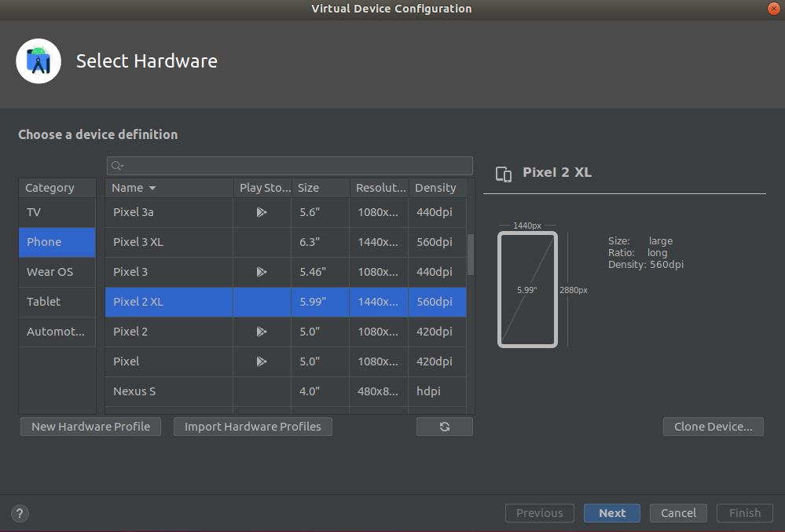Click the search magnifier icon
Image resolution: width=785 pixels, height=532 pixels.
click(117, 166)
